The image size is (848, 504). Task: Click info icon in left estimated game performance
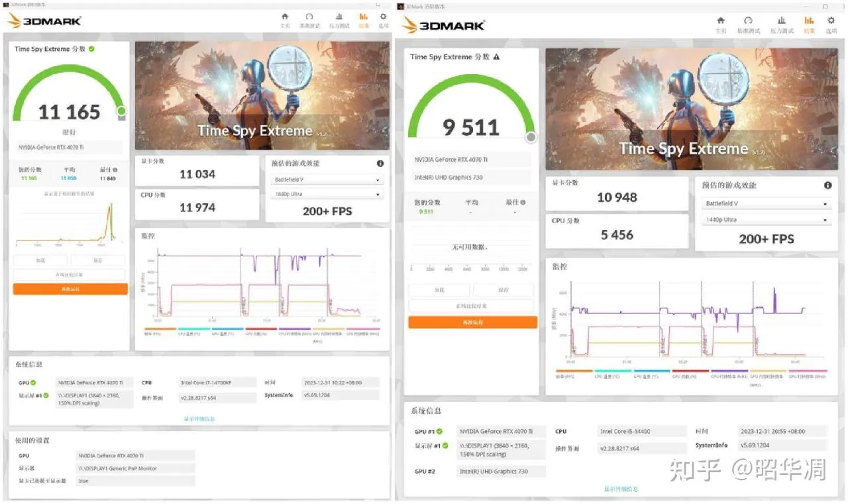(380, 164)
